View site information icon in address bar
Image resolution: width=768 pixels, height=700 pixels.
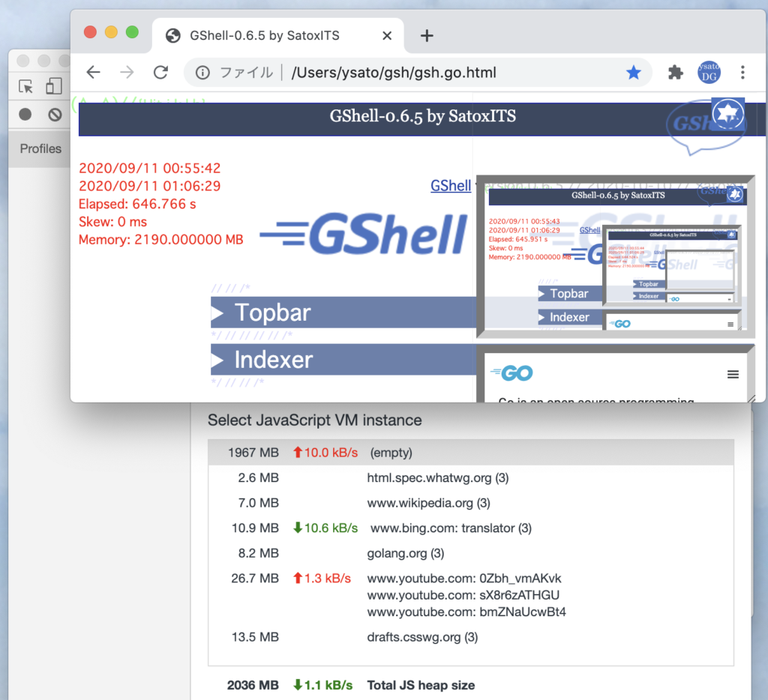tap(202, 73)
